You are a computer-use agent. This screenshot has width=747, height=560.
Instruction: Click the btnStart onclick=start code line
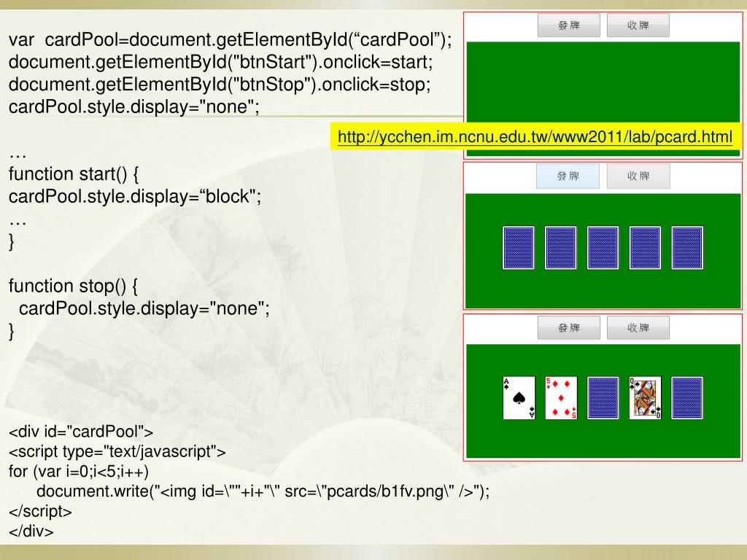tap(220, 63)
